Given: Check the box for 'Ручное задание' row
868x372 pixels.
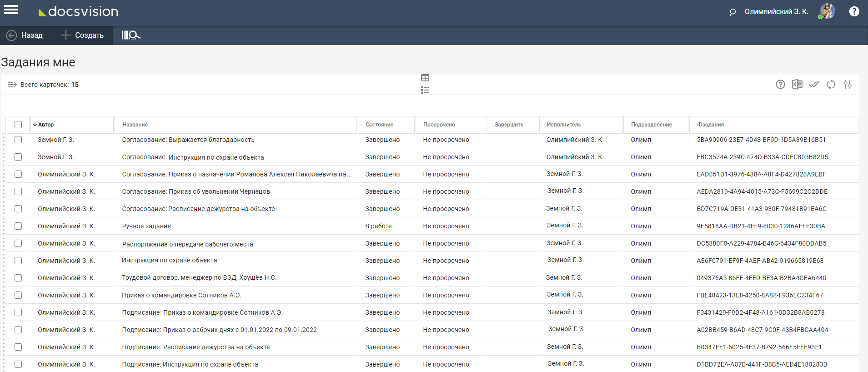Looking at the screenshot, I should [18, 226].
